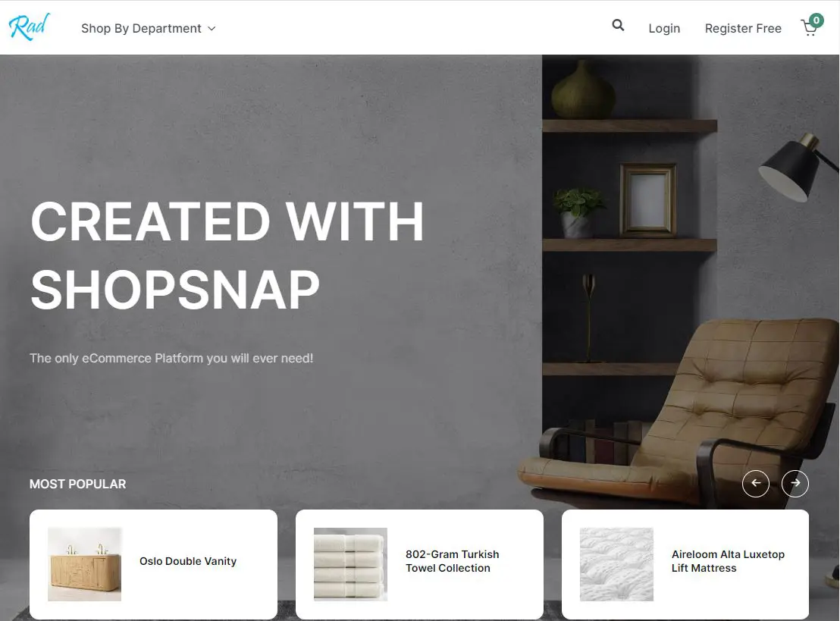This screenshot has height=621, width=840.
Task: Open the Aireloom mattress image
Action: [x=616, y=564]
